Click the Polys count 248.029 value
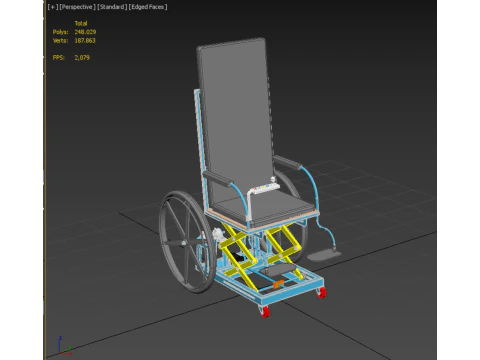This screenshot has width=480, height=360. [85, 32]
